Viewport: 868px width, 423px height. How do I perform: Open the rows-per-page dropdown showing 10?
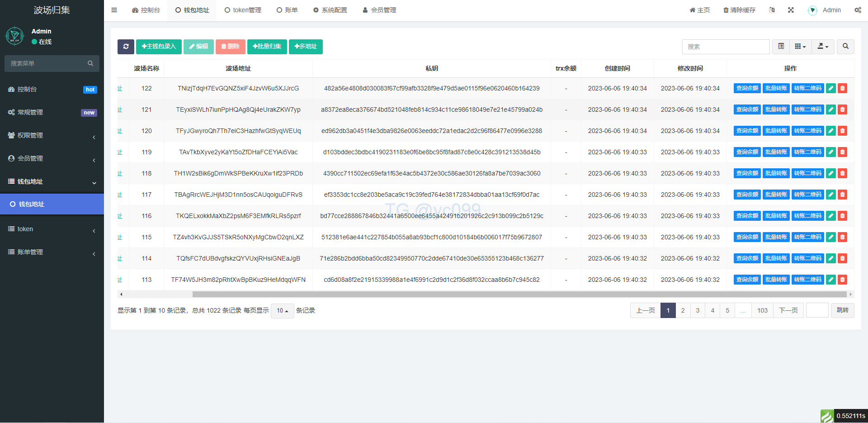pyautogui.click(x=282, y=311)
